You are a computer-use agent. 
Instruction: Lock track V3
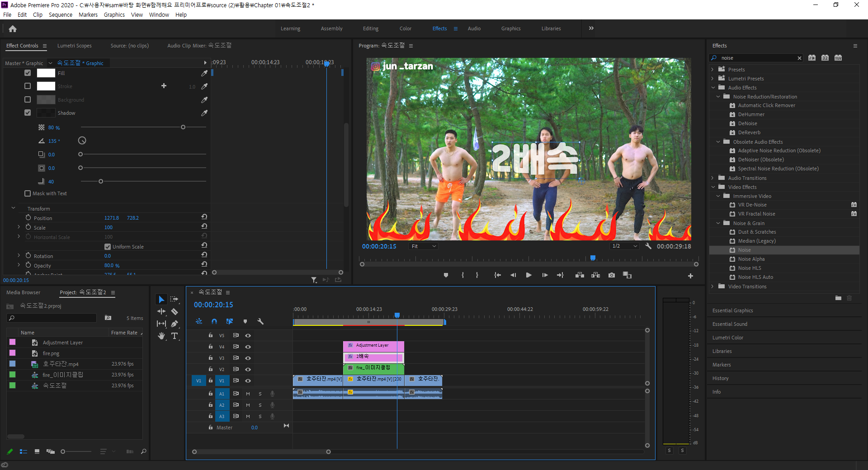[x=210, y=357]
